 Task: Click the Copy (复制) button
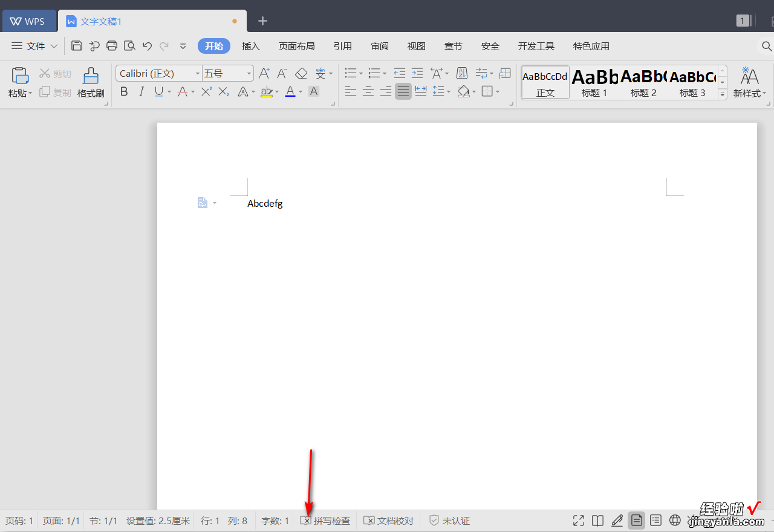point(55,92)
